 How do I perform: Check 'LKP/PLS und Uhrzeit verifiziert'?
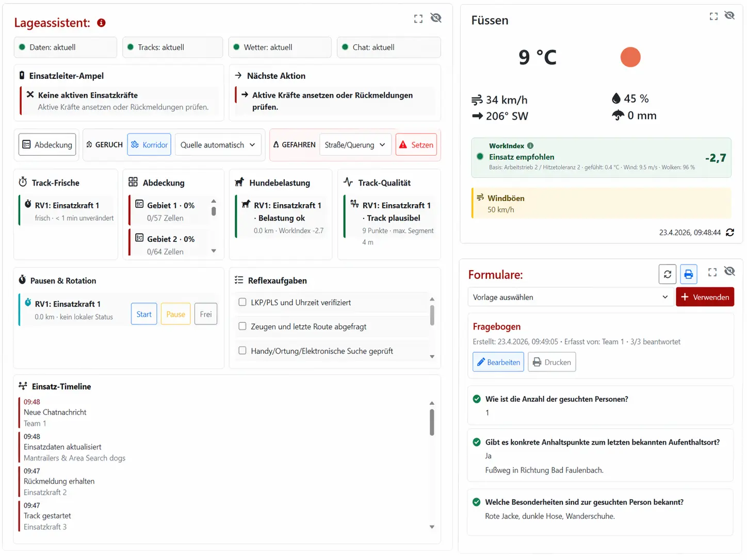tap(242, 302)
